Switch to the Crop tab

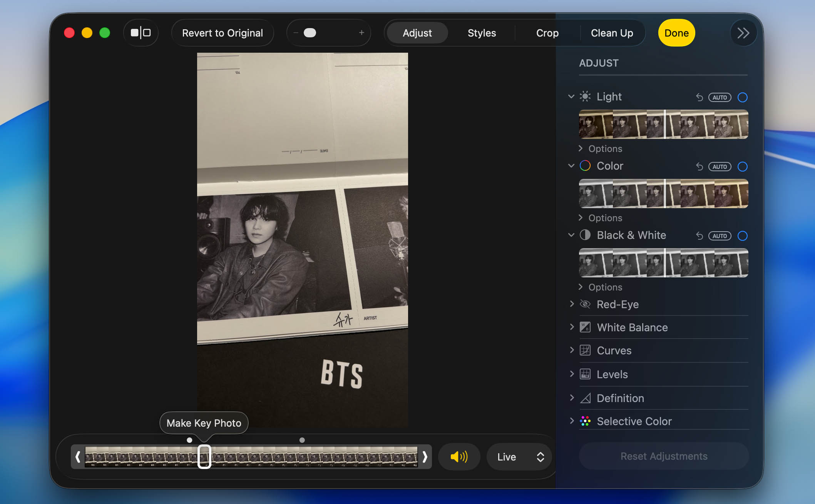tap(547, 33)
